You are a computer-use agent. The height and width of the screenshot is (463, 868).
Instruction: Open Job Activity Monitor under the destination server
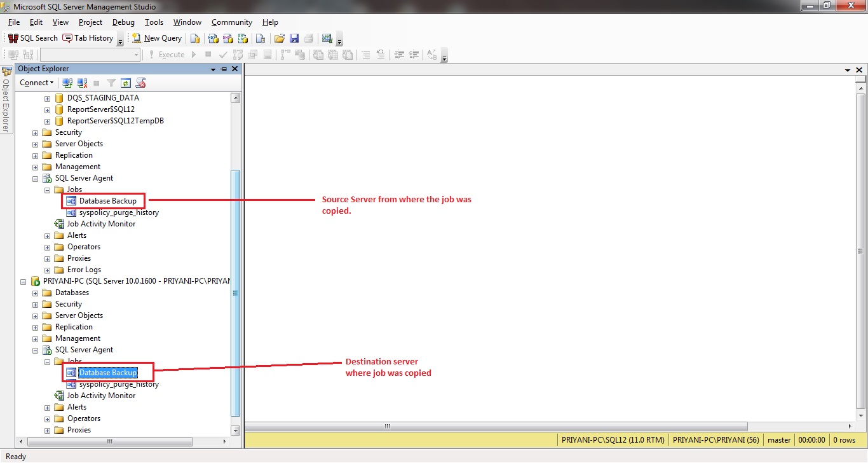(x=100, y=395)
